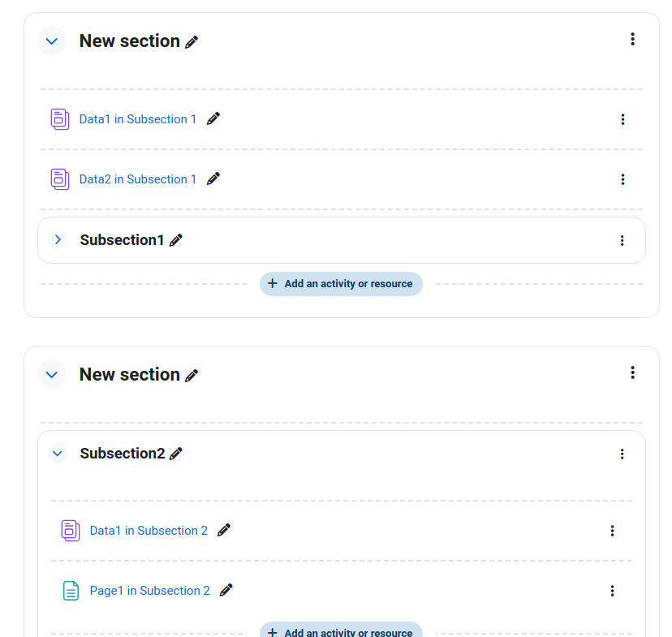The image size is (672, 637).
Task: Open Data1 in Subsection 1 link
Action: (x=138, y=119)
